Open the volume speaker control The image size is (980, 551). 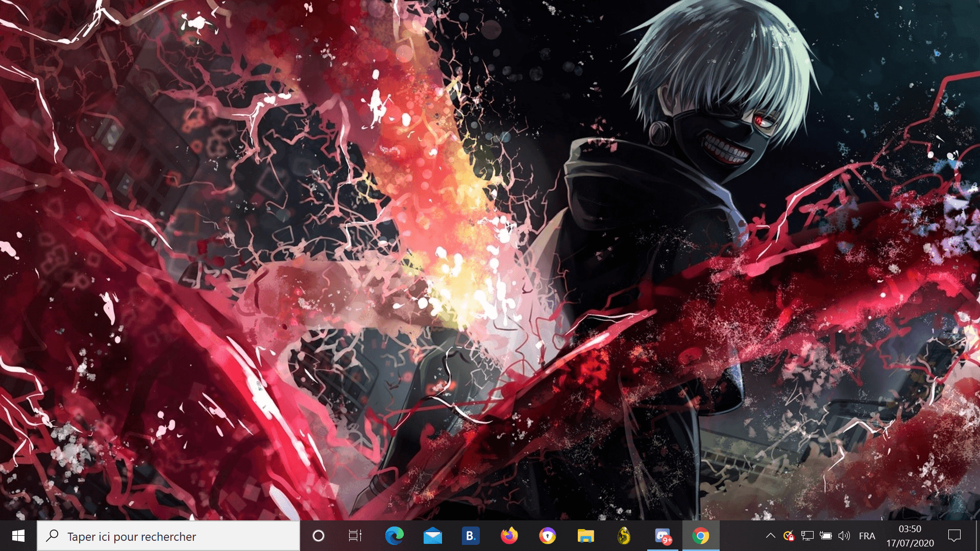[x=844, y=536]
